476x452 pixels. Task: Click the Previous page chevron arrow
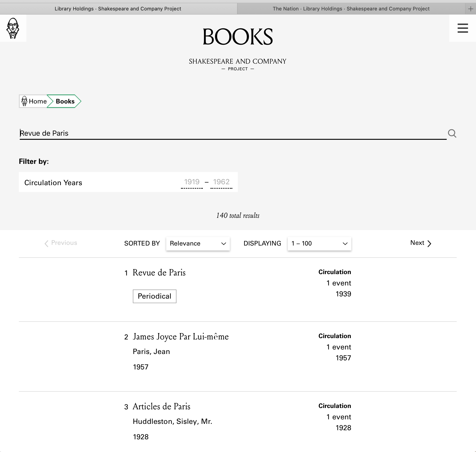click(x=47, y=243)
